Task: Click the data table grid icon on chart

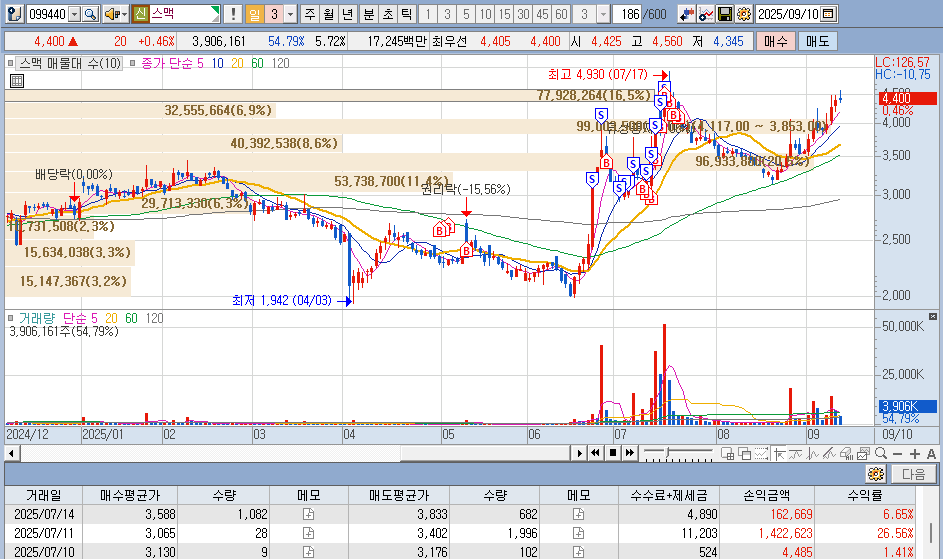Action: [x=17, y=81]
